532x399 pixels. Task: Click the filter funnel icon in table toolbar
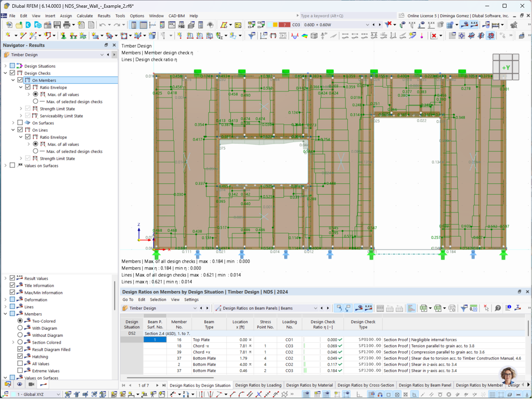(x=464, y=308)
